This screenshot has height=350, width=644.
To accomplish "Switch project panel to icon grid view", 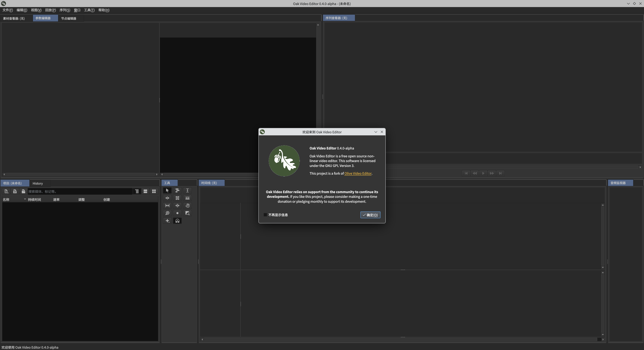I will 154,191.
